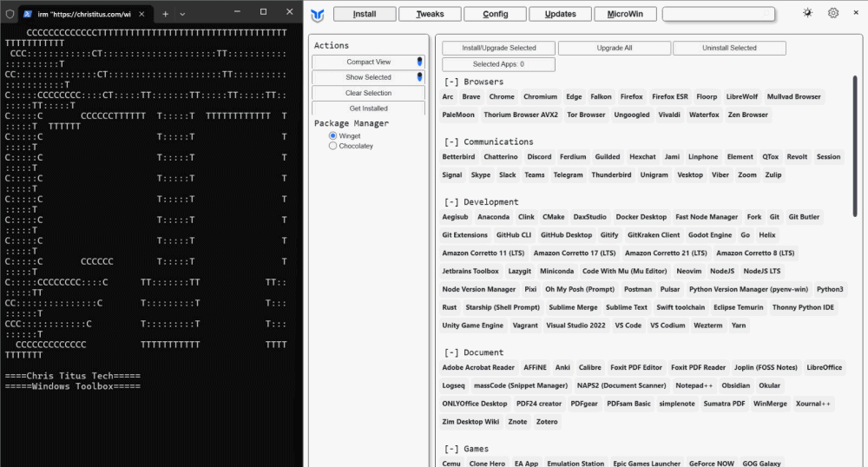Select the Firefox app

[631, 97]
